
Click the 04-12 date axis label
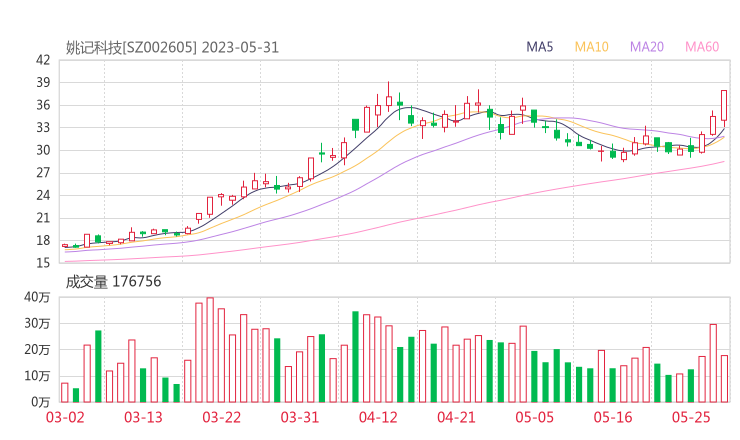(x=378, y=417)
